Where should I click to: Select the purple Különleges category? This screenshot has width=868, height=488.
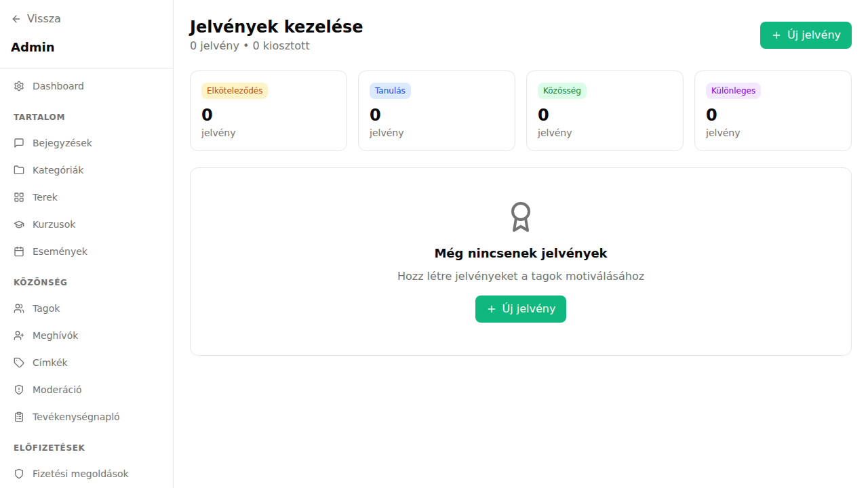point(733,90)
